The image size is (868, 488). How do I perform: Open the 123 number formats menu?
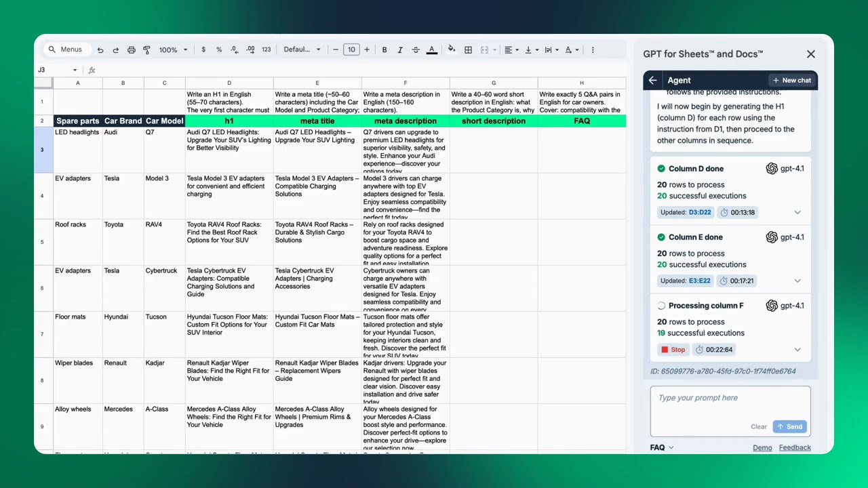point(266,49)
